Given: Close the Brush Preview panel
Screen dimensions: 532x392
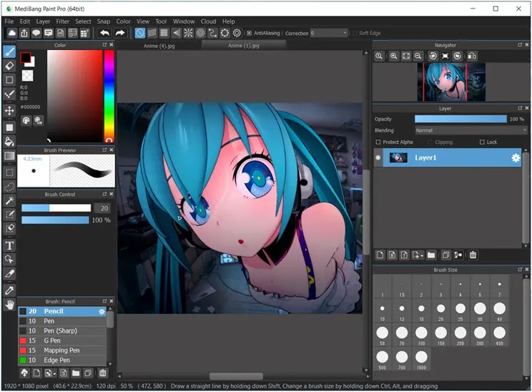Looking at the screenshot, I should [x=112, y=150].
